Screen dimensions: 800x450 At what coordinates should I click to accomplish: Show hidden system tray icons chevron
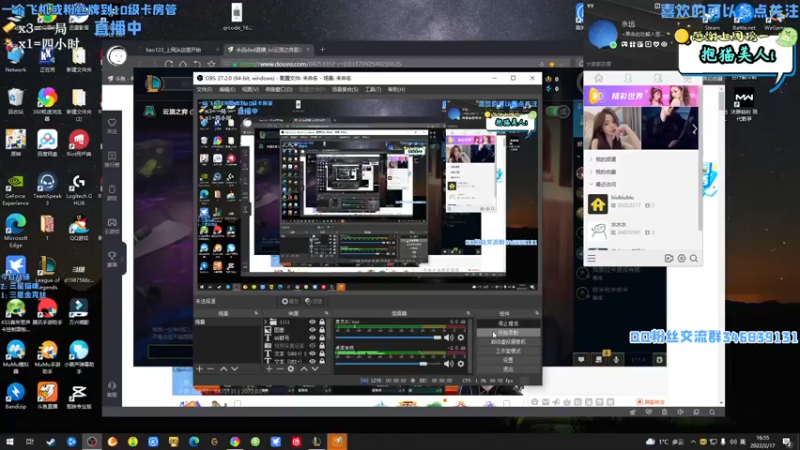coord(693,442)
